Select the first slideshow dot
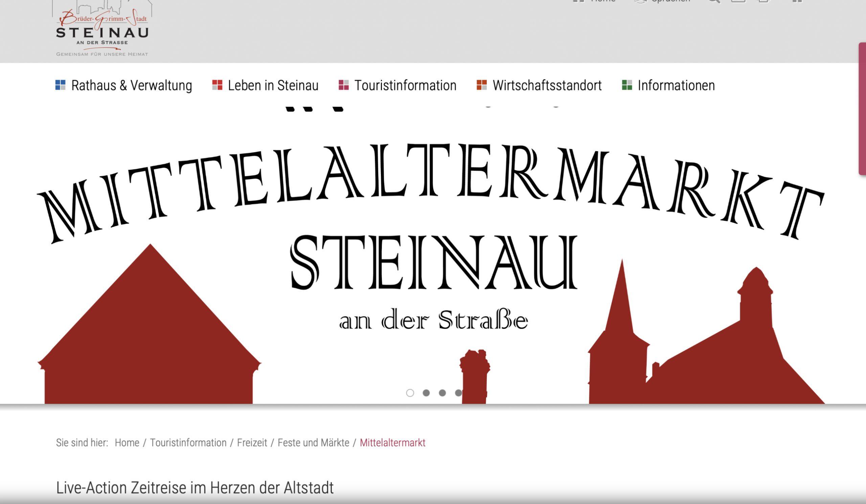The width and height of the screenshot is (866, 504). pyautogui.click(x=410, y=393)
